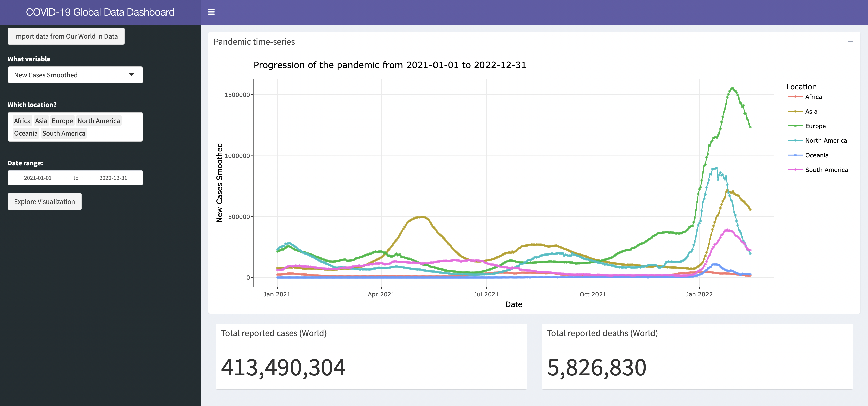This screenshot has width=868, height=406.
Task: Edit the end date 2022-12-31 field
Action: (113, 178)
